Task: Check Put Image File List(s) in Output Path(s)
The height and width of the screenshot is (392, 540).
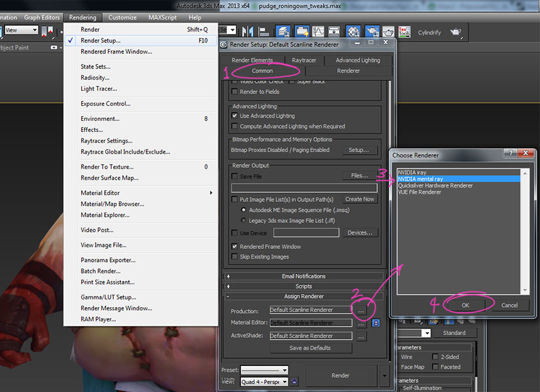Action: [235, 199]
